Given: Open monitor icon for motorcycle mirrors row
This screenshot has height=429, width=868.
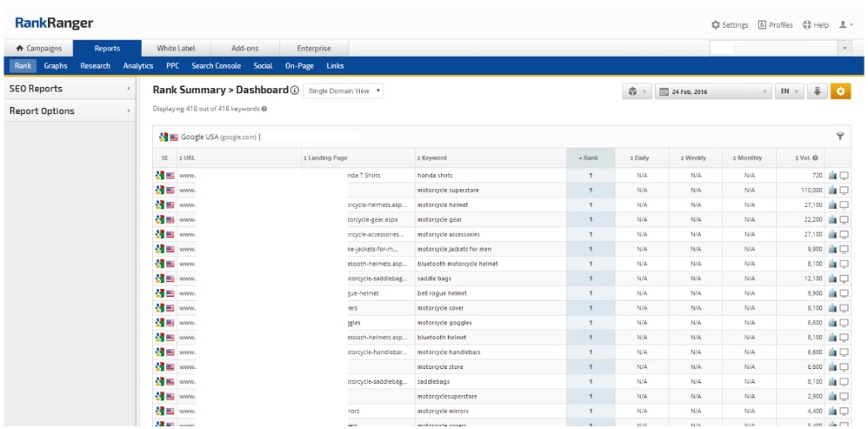Looking at the screenshot, I should click(845, 412).
